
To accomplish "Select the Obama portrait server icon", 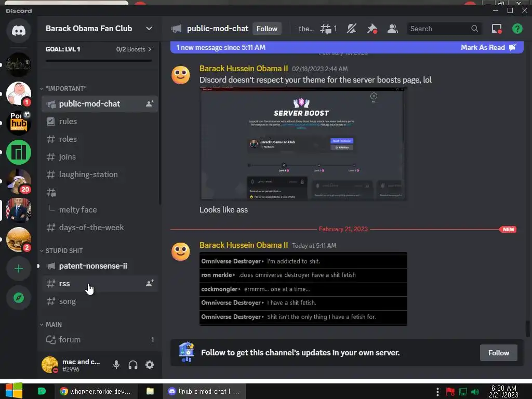I will click(19, 210).
